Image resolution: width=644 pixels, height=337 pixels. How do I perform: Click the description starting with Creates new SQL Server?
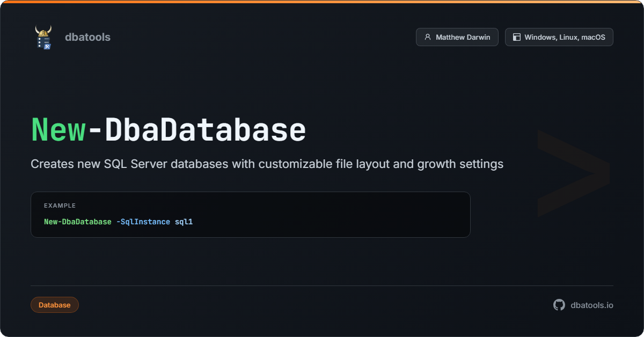pos(267,164)
